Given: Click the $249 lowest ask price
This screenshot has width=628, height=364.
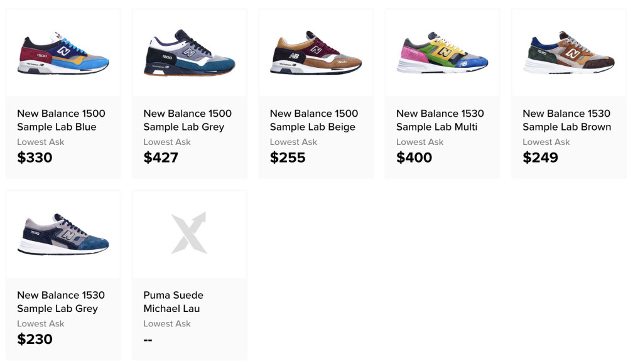Looking at the screenshot, I should tap(540, 158).
